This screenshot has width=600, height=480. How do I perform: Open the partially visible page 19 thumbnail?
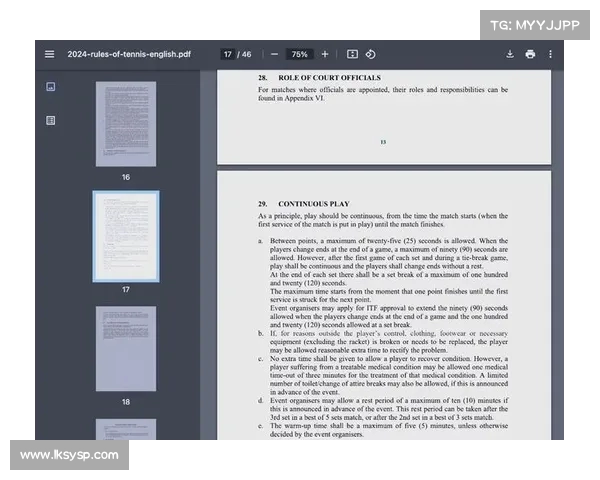tap(126, 429)
